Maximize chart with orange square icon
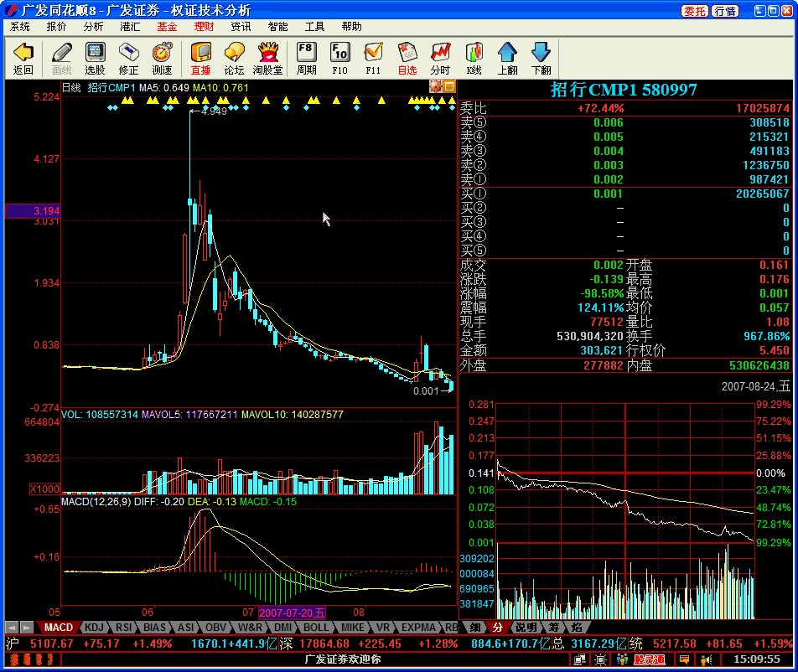 (x=448, y=86)
